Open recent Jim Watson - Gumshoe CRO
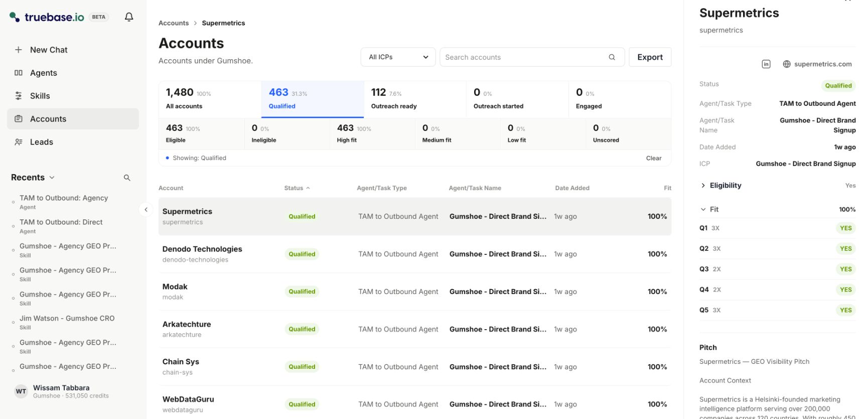 pos(68,322)
